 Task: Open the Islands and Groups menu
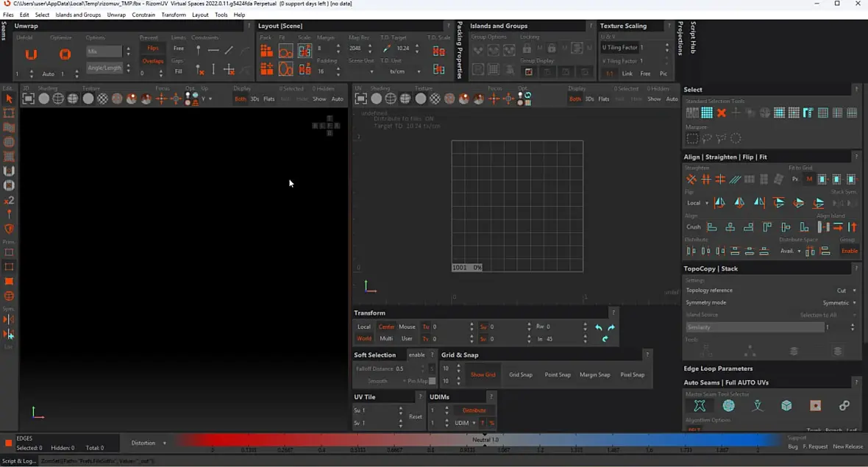click(78, 15)
